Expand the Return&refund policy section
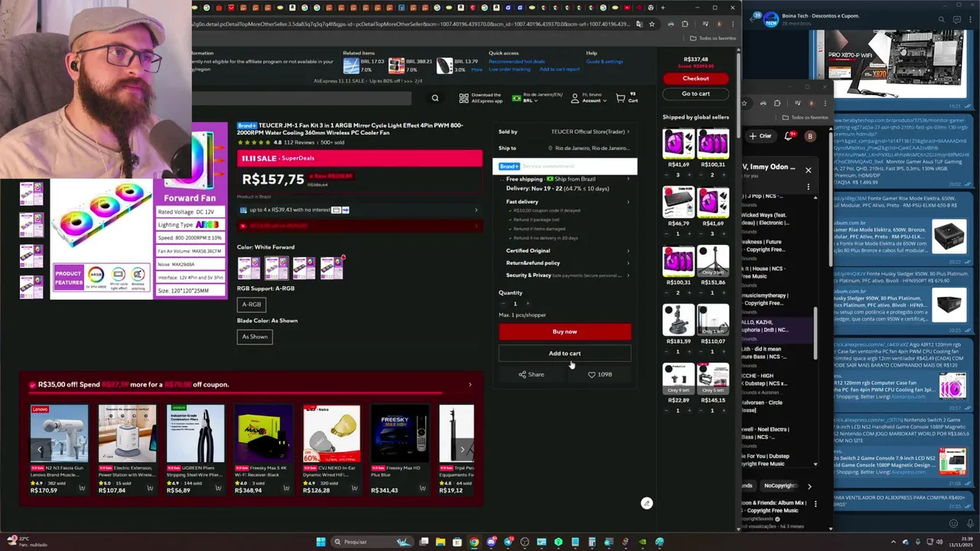The image size is (980, 551). [x=567, y=262]
